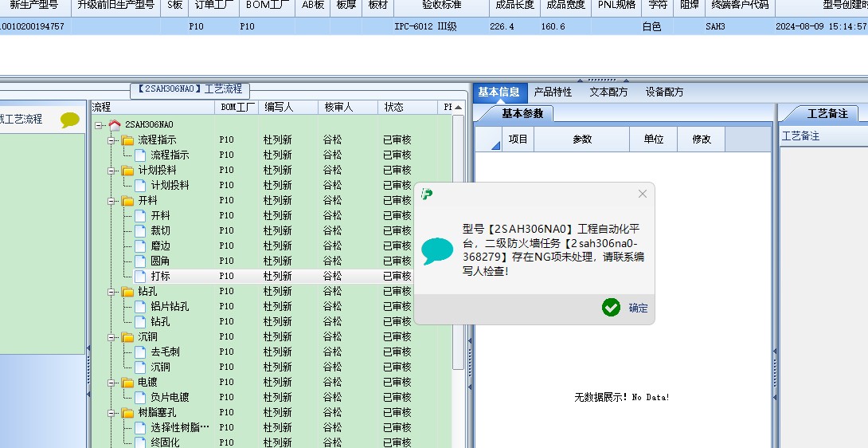Collapse the 树脂塞孔 tree folder

pyautogui.click(x=111, y=413)
